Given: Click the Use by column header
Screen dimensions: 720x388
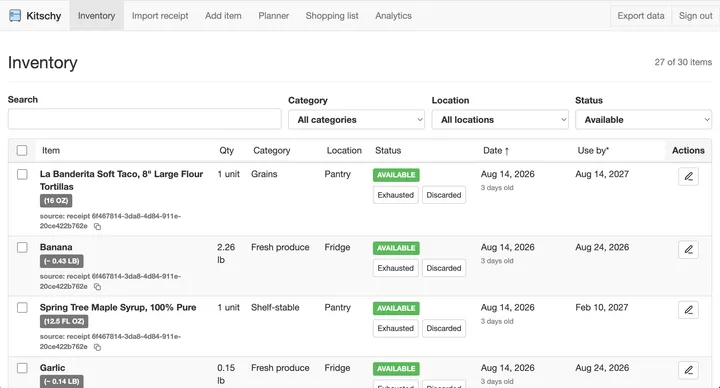Looking at the screenshot, I should [x=593, y=151].
